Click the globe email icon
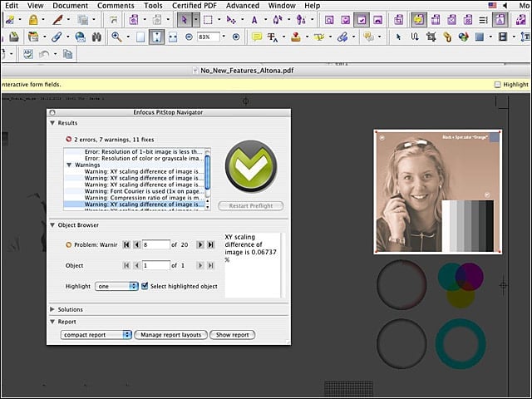Image resolution: width=532 pixels, height=399 pixels. pyautogui.click(x=80, y=37)
